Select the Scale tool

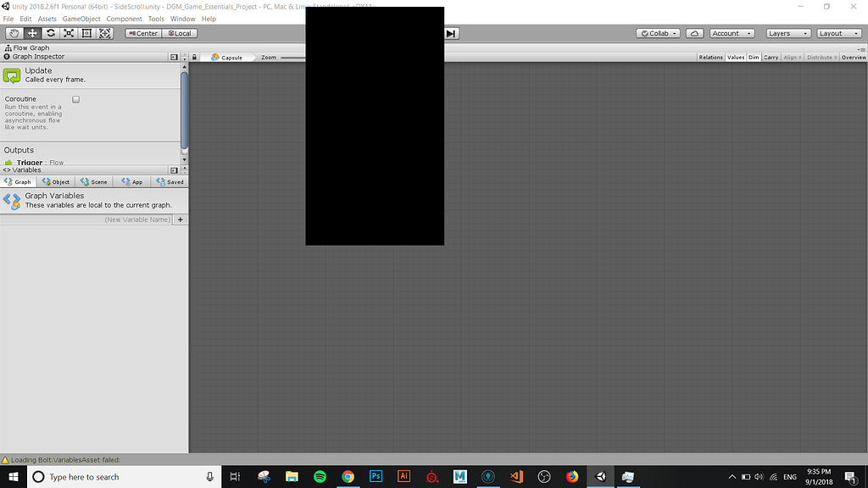(x=69, y=32)
